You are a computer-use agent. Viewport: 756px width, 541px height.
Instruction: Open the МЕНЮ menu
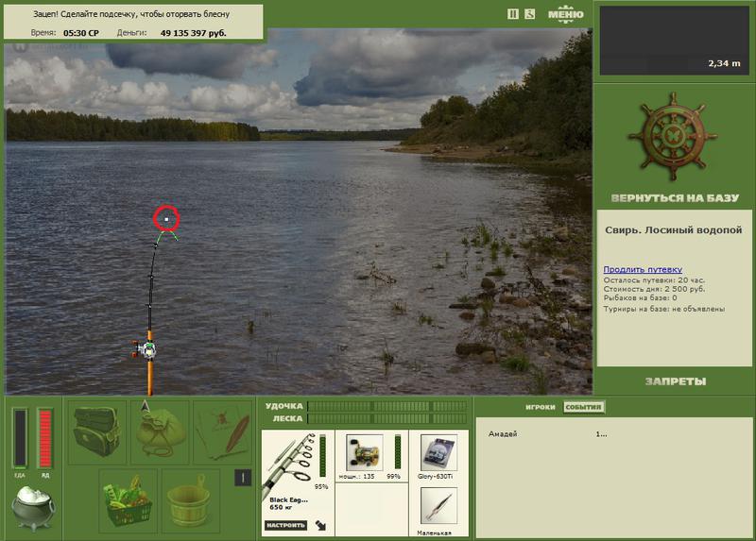pyautogui.click(x=565, y=14)
